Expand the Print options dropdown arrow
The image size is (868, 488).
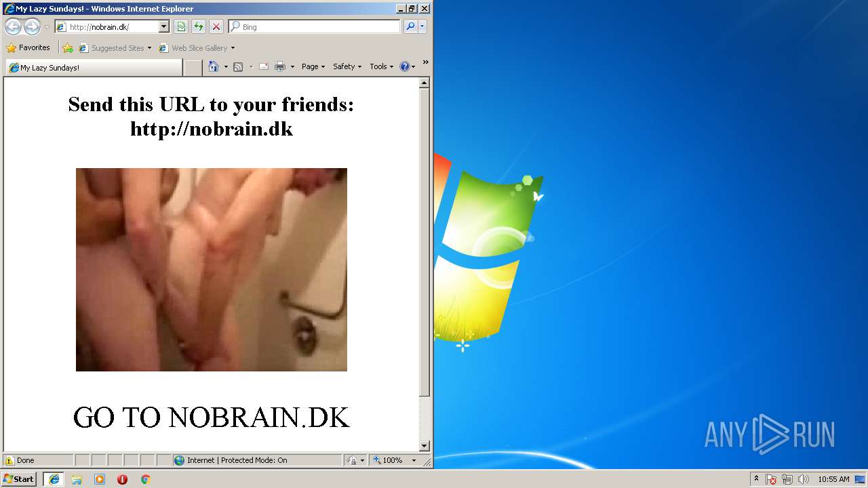[292, 66]
